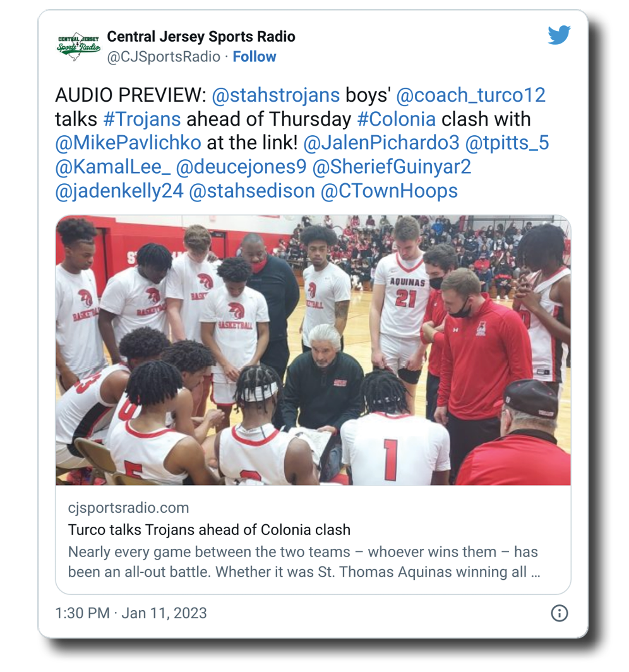Viewport: 629px width, 672px height.
Task: Open the @CJSportsRadio handle
Action: pyautogui.click(x=163, y=57)
